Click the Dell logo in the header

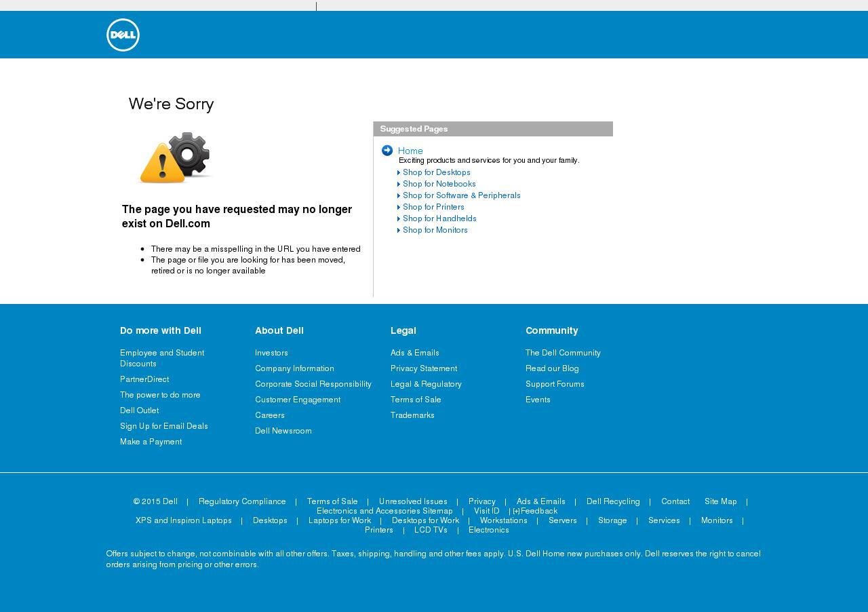click(123, 35)
